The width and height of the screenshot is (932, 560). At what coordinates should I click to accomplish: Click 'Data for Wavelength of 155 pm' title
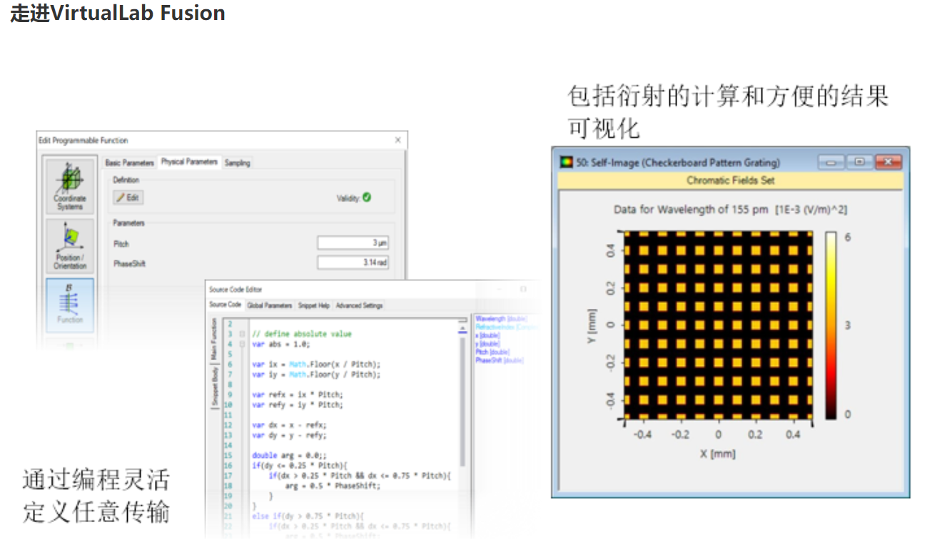point(691,209)
